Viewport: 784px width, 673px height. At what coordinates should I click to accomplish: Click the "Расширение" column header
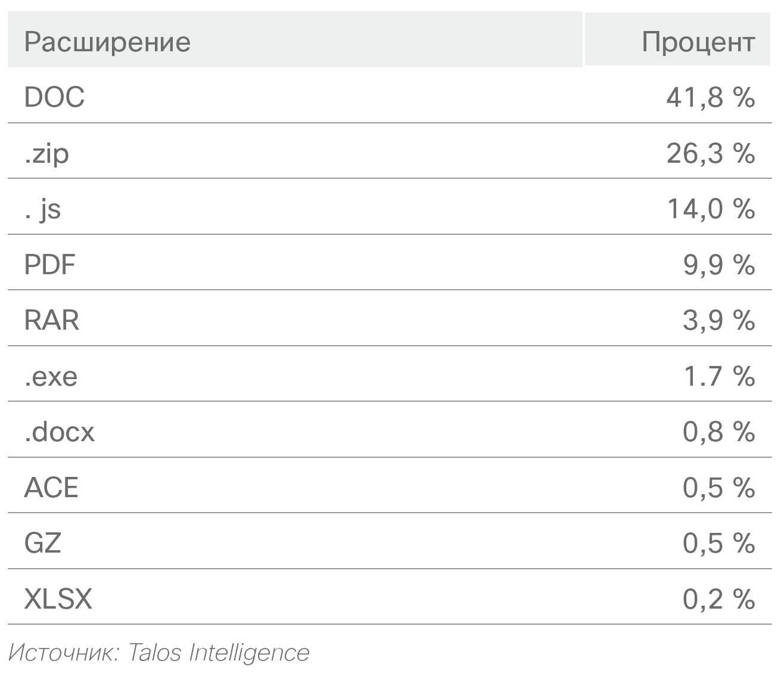[x=107, y=42]
